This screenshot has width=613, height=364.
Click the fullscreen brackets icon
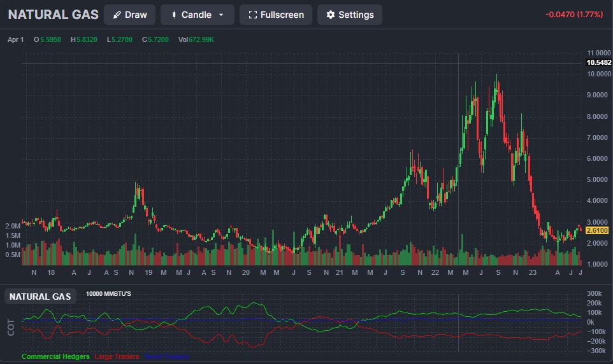click(253, 15)
